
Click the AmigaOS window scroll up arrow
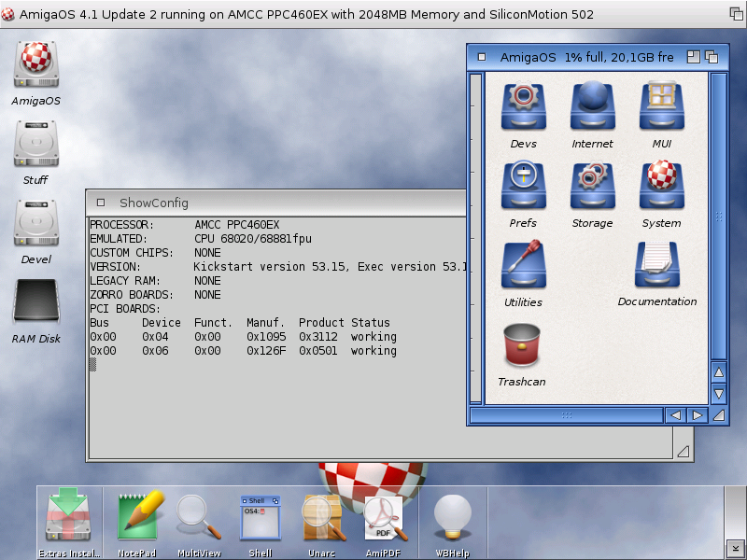tap(719, 371)
